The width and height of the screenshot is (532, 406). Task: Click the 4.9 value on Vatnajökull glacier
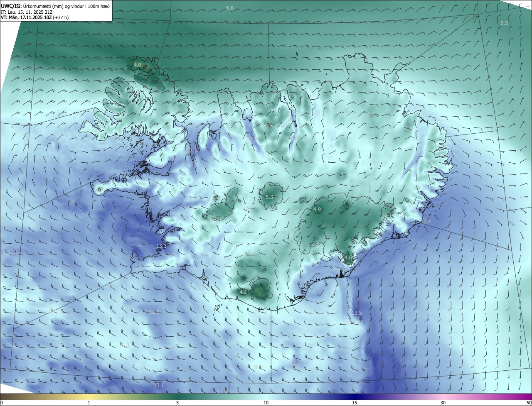point(317,210)
